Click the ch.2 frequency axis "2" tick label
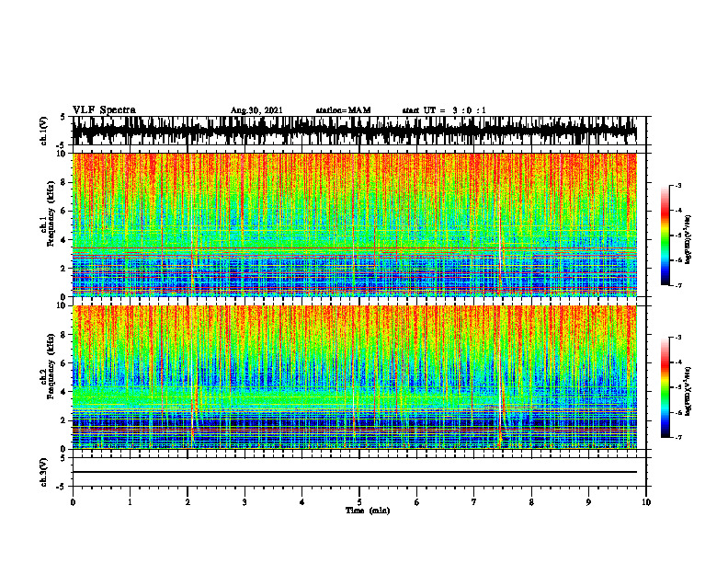 click(63, 420)
